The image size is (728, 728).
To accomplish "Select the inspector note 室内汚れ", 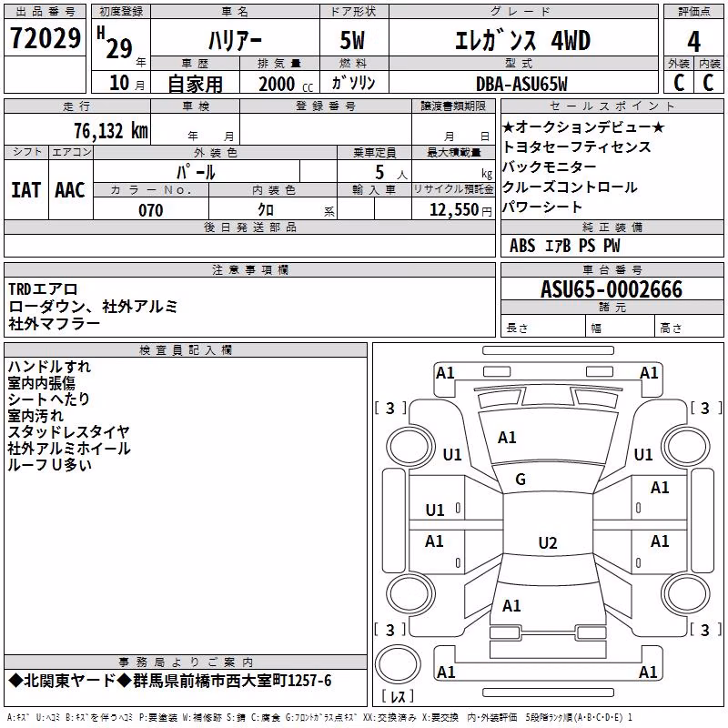I will pos(35,416).
